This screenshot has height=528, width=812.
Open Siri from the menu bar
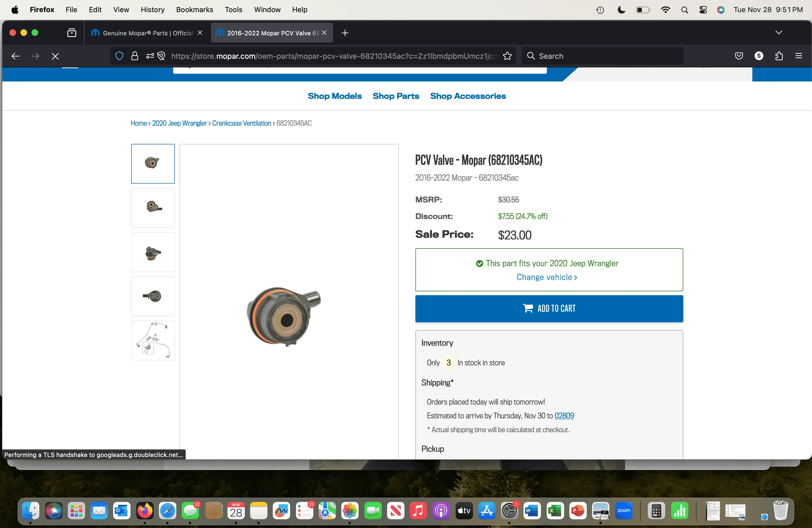721,10
